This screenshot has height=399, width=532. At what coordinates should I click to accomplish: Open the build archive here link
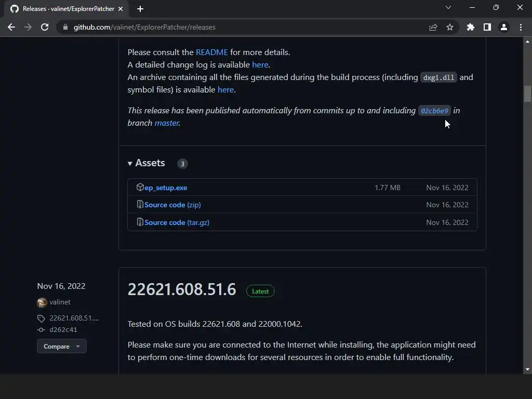click(225, 90)
